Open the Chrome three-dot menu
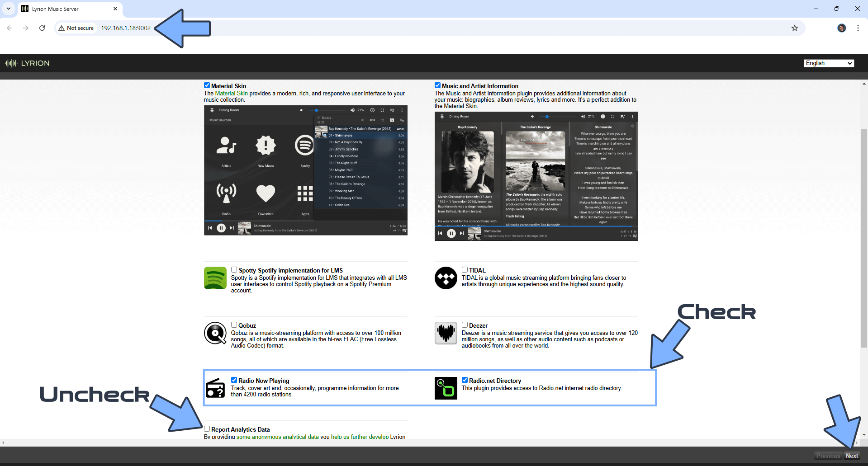 (858, 28)
